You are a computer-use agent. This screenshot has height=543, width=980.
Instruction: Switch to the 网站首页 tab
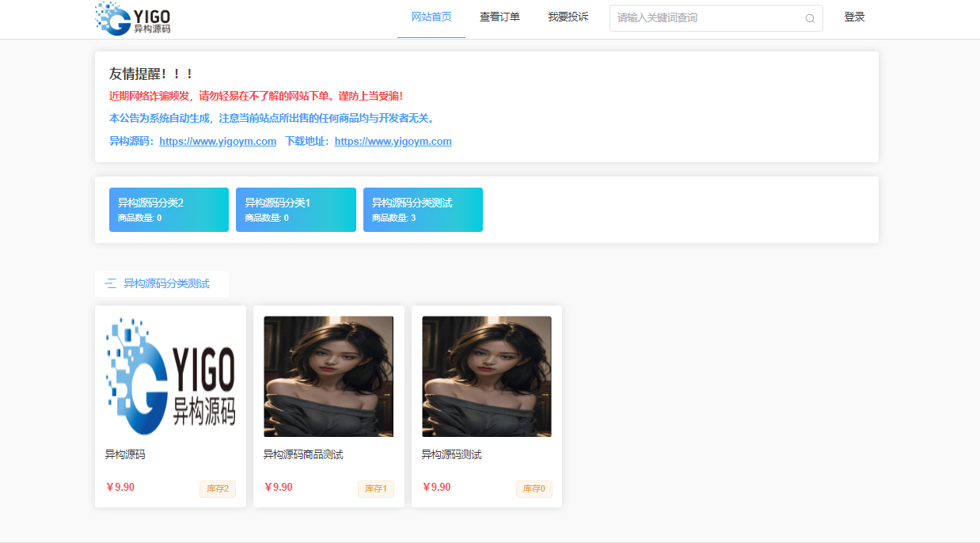[x=431, y=16]
